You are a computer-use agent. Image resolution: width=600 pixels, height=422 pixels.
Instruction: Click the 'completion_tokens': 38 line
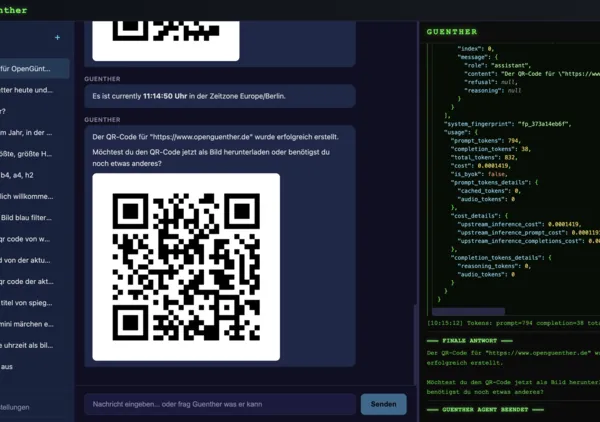[x=491, y=149]
